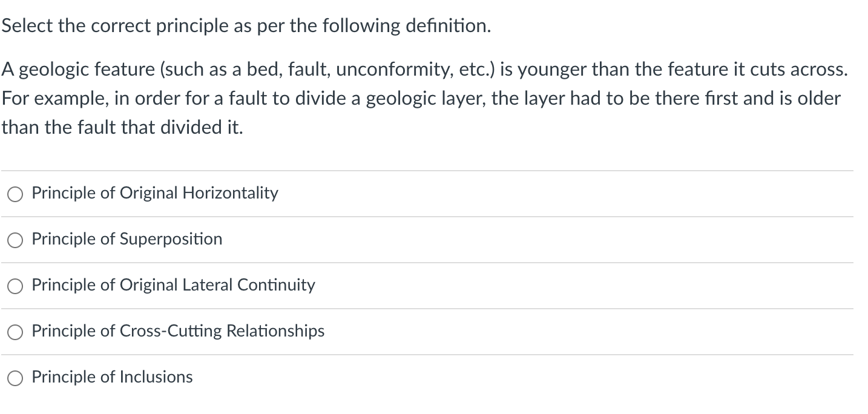Click the line 'than the fault that divided it.'
868x414 pixels.
coord(122,127)
